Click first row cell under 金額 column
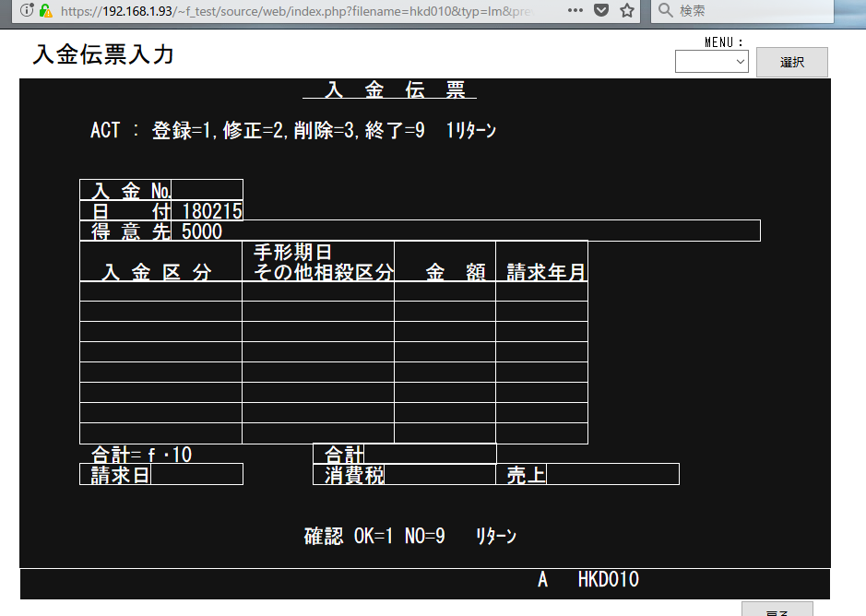The image size is (866, 616). [x=445, y=291]
